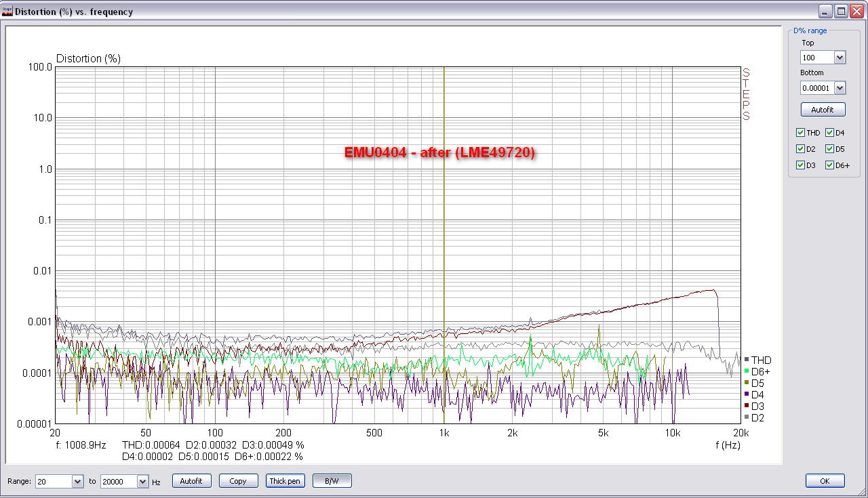Open the Top range dropdown showing 100
Screen dimensions: 868x498
coord(841,57)
